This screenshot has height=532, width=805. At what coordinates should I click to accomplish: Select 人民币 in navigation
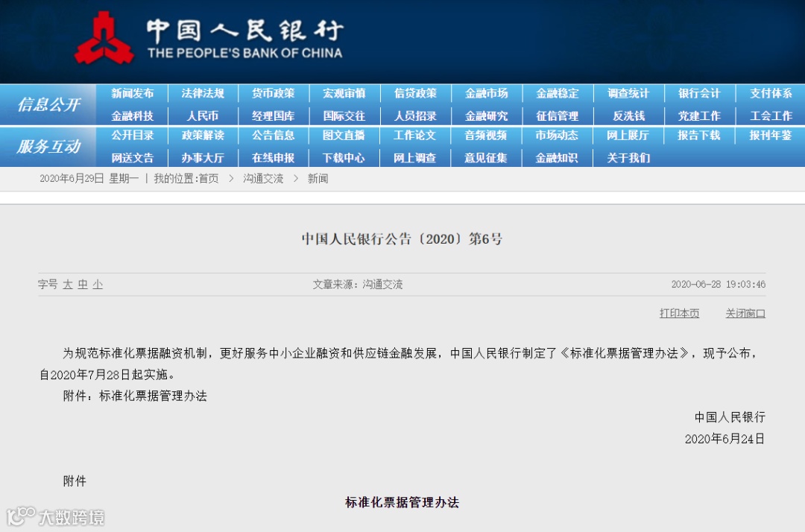click(203, 116)
